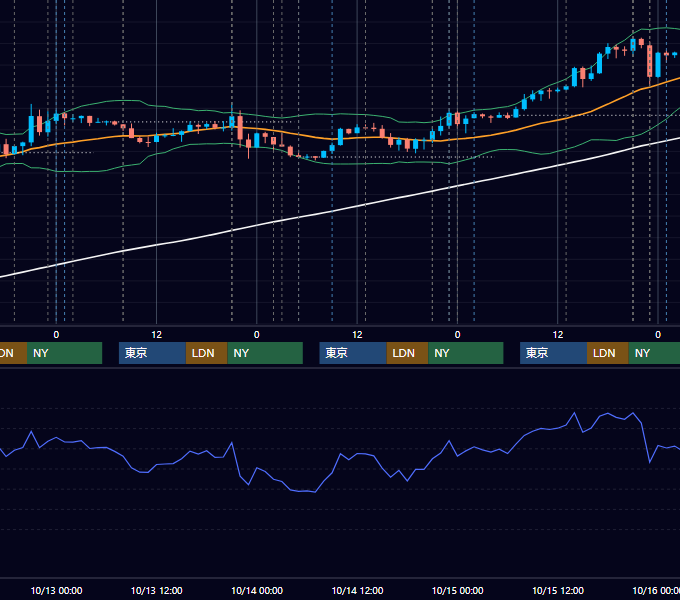Select the 10/15 00:00 date label
680x600 pixels.
458,590
